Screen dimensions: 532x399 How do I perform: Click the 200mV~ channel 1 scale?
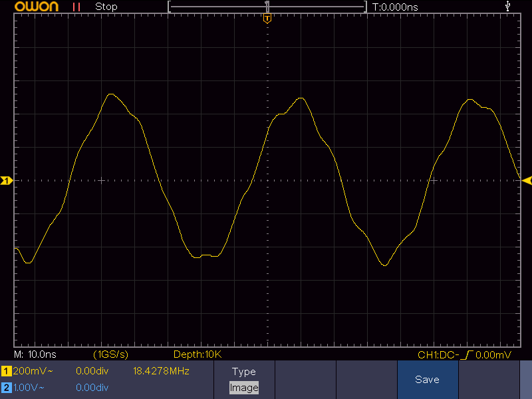coord(33,371)
